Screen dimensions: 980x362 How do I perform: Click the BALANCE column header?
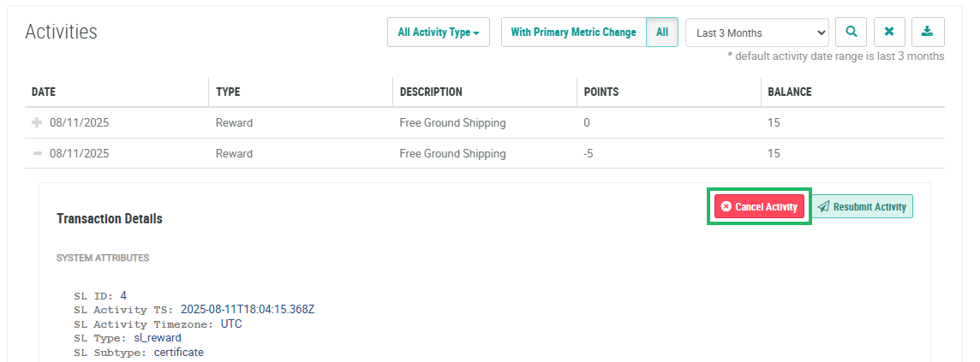(x=790, y=92)
